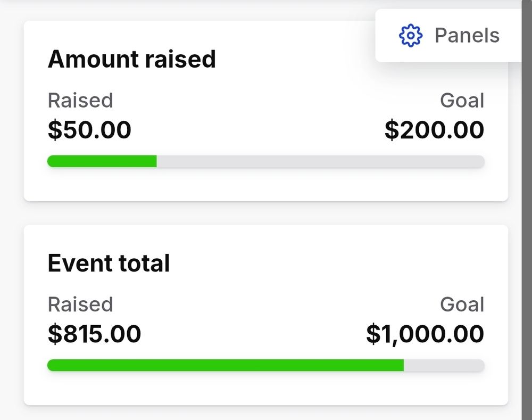The height and width of the screenshot is (420, 532).
Task: Click the $815.00 raised amount
Action: coord(94,334)
